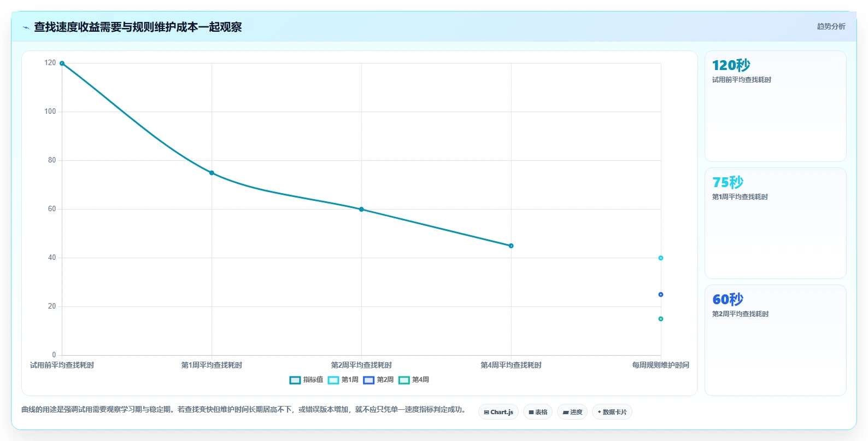The height and width of the screenshot is (441, 868).
Task: Click the chart title 查找速度收益需要与规则维护成本一起观察
Action: (138, 27)
